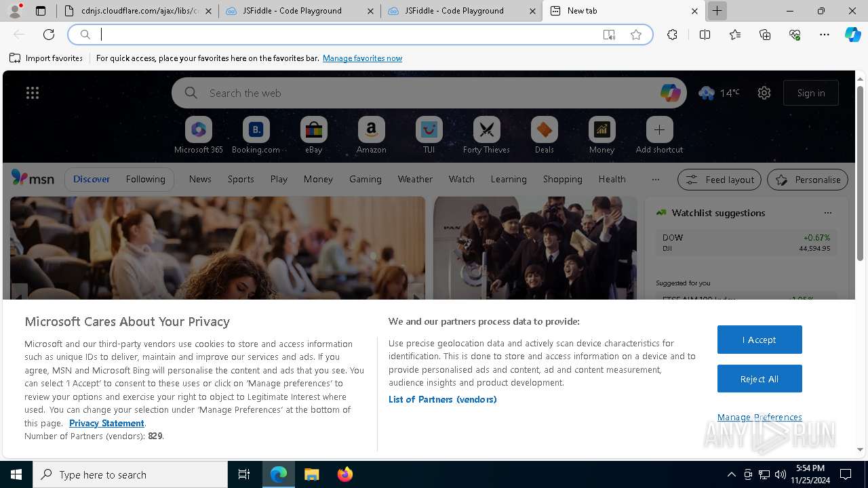Open the Play category
Viewport: 868px width, 488px height.
pos(279,179)
